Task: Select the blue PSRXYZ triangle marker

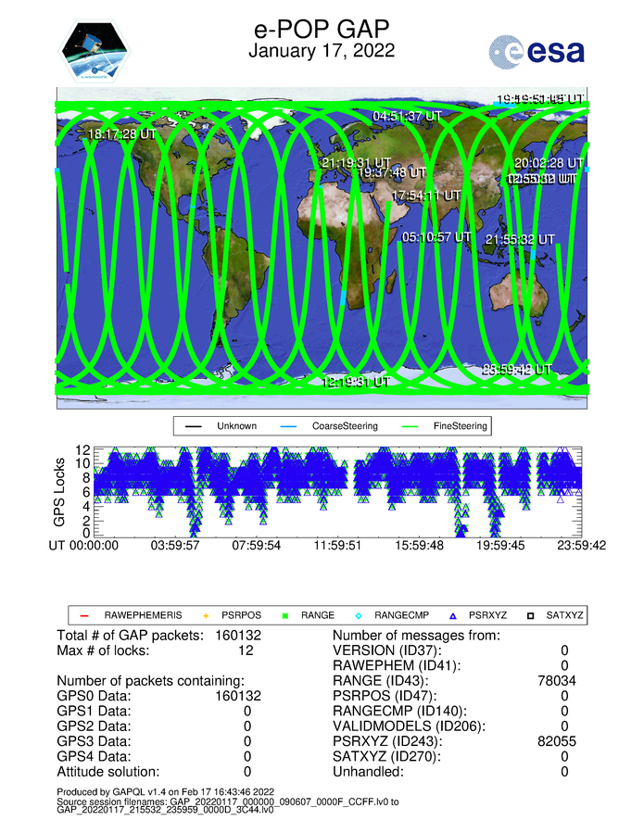Action: 454,615
